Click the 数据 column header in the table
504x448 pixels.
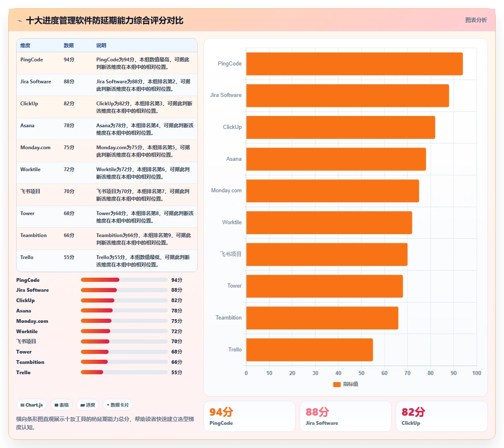(x=69, y=46)
